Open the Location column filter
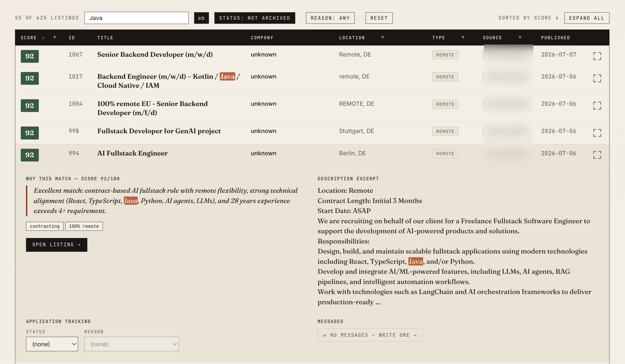This screenshot has height=364, width=625. click(383, 37)
